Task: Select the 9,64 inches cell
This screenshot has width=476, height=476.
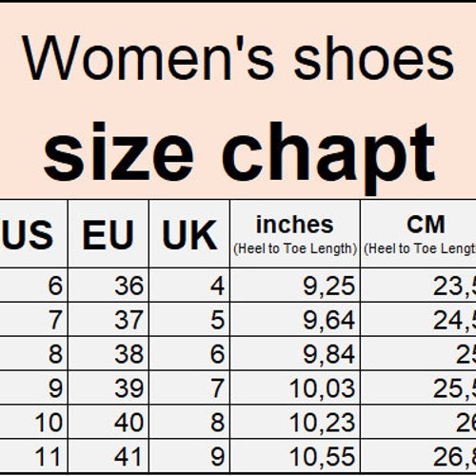Action: point(295,320)
